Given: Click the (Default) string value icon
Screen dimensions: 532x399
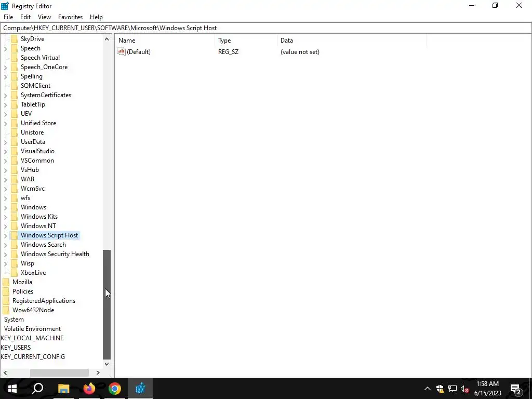Looking at the screenshot, I should (122, 51).
